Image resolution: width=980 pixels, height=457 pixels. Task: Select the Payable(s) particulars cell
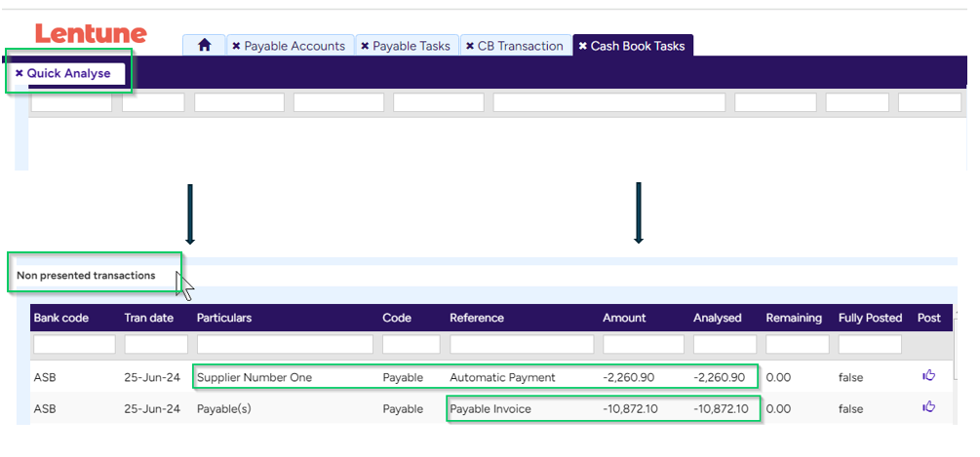(223, 409)
